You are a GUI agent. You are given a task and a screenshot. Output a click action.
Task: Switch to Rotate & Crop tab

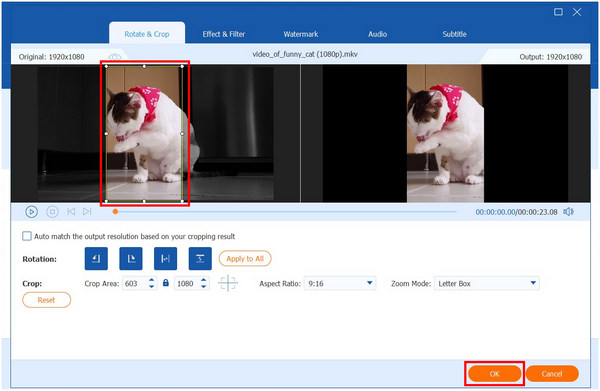tap(147, 34)
